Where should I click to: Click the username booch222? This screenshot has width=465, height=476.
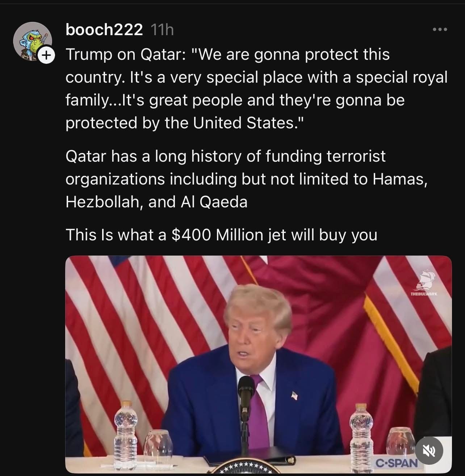point(104,30)
